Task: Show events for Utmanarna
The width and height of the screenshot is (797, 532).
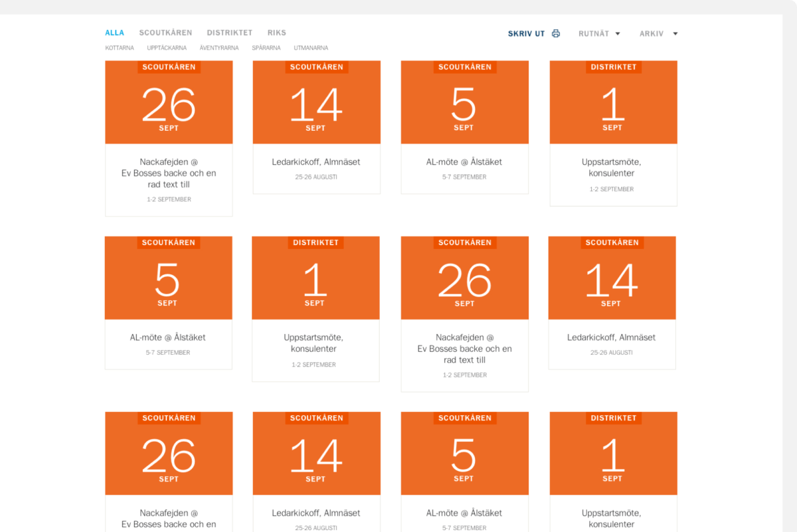Action: (x=311, y=48)
